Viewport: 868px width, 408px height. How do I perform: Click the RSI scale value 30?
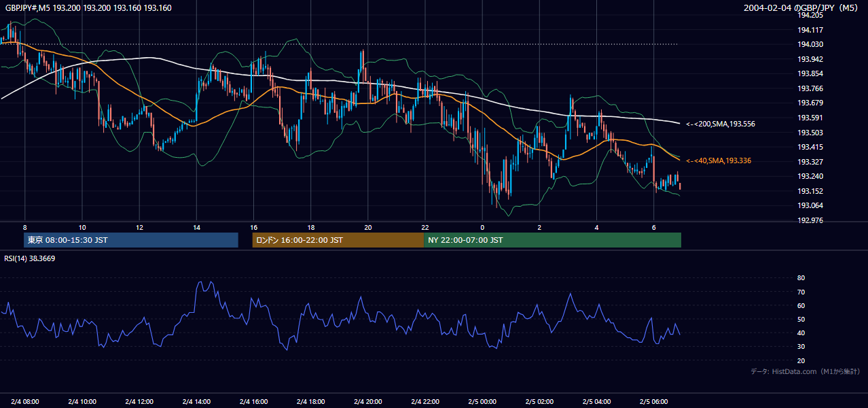pyautogui.click(x=801, y=346)
